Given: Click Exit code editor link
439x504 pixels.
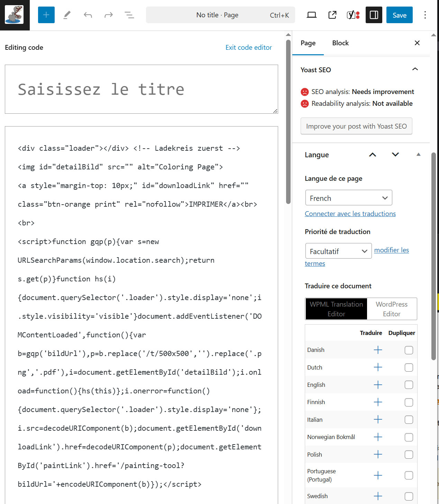Looking at the screenshot, I should click(249, 47).
